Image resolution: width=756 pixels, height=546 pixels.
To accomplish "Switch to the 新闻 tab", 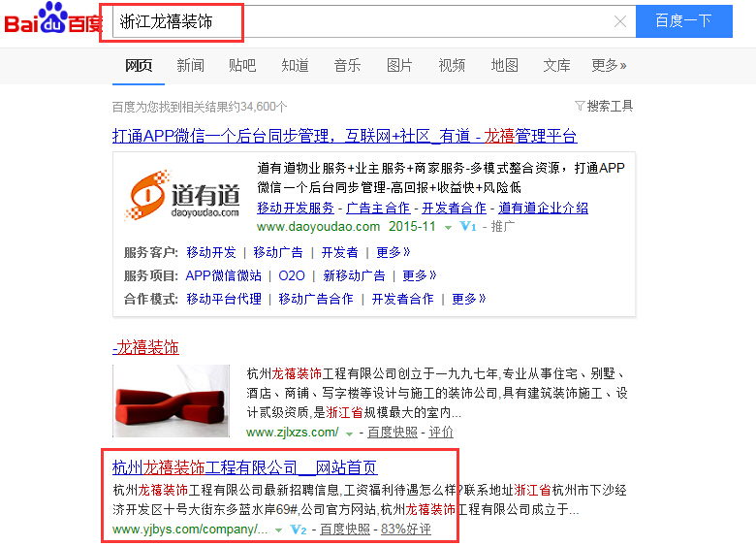I will coord(190,65).
